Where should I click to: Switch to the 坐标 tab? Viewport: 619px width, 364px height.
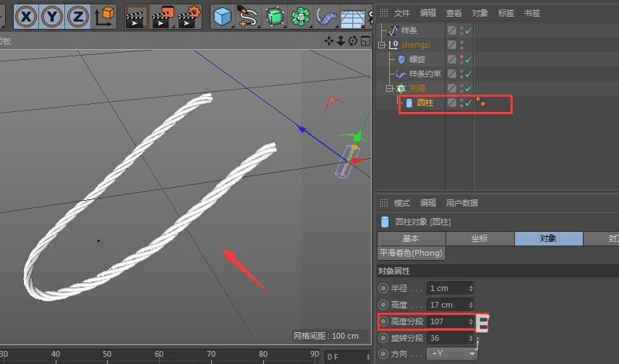coord(478,238)
